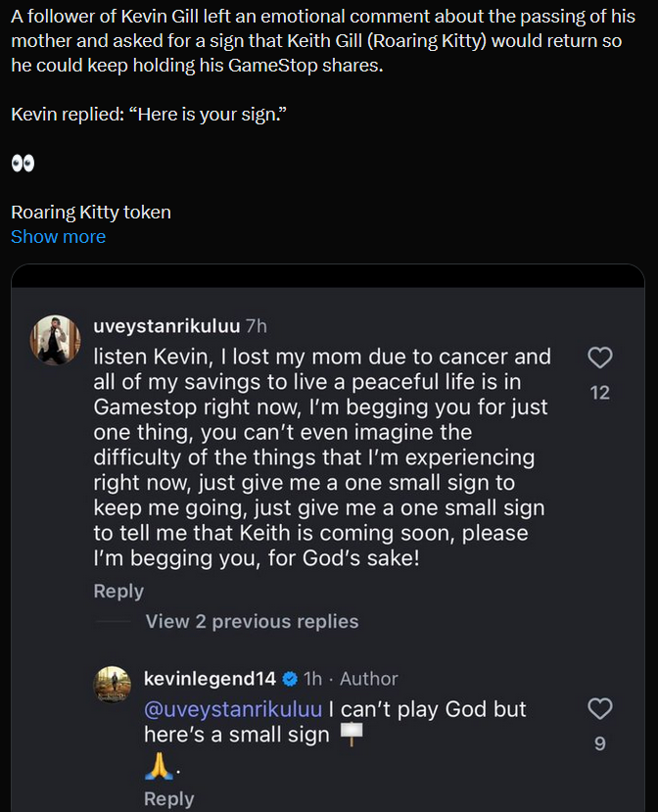658x812 pixels.
Task: Expand View 2 previous replies
Action: click(252, 621)
